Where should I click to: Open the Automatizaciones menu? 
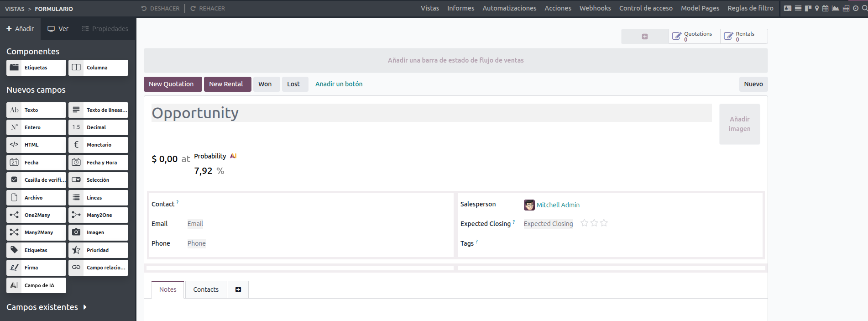[509, 8]
